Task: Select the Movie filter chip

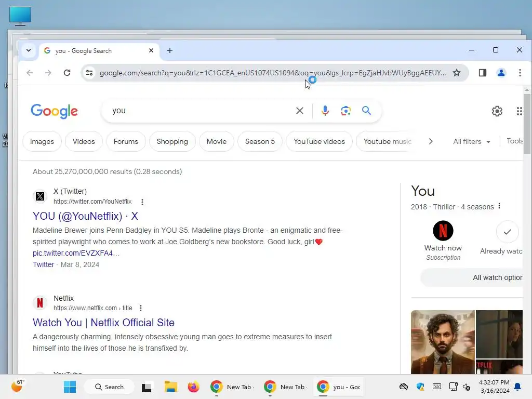Action: point(217,141)
